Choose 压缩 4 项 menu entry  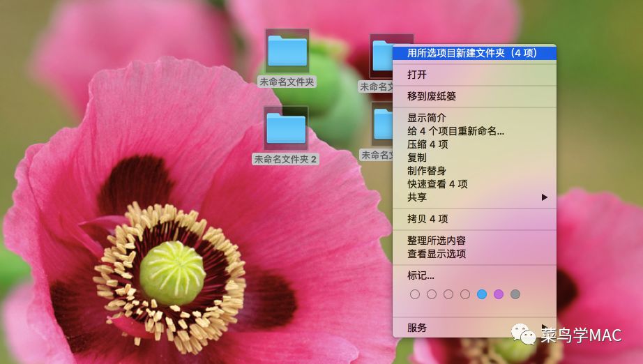pos(474,144)
